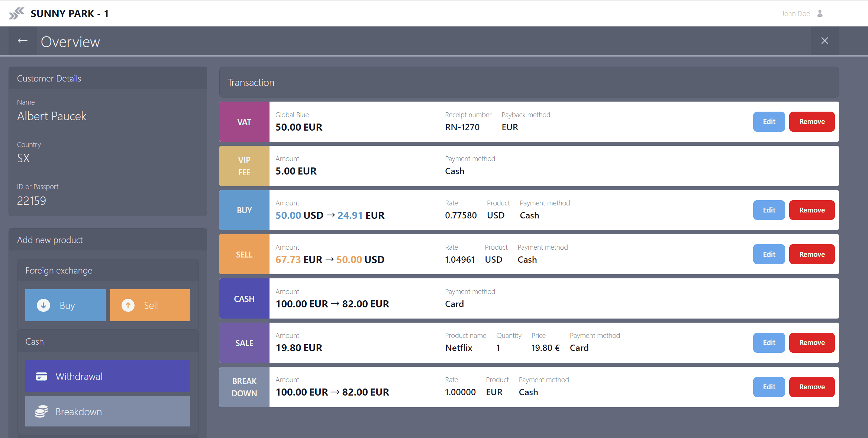868x438 pixels.
Task: Select the CASH label tile
Action: coord(244,298)
